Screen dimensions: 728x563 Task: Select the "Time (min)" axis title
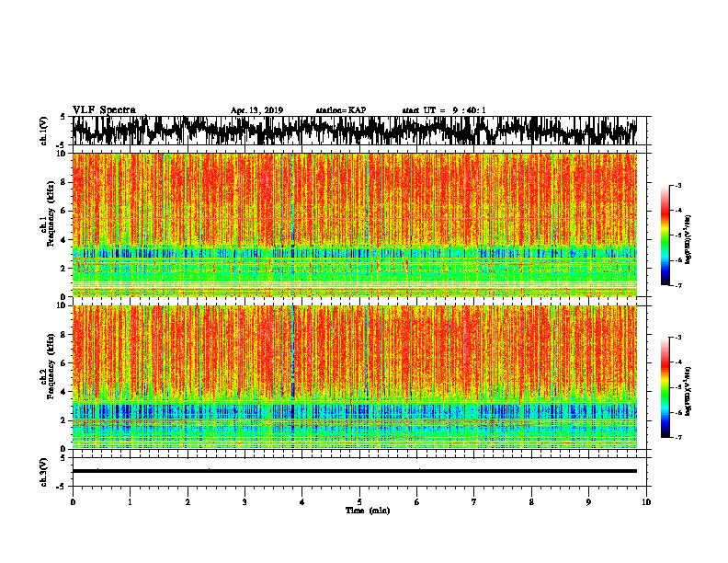[x=368, y=511]
